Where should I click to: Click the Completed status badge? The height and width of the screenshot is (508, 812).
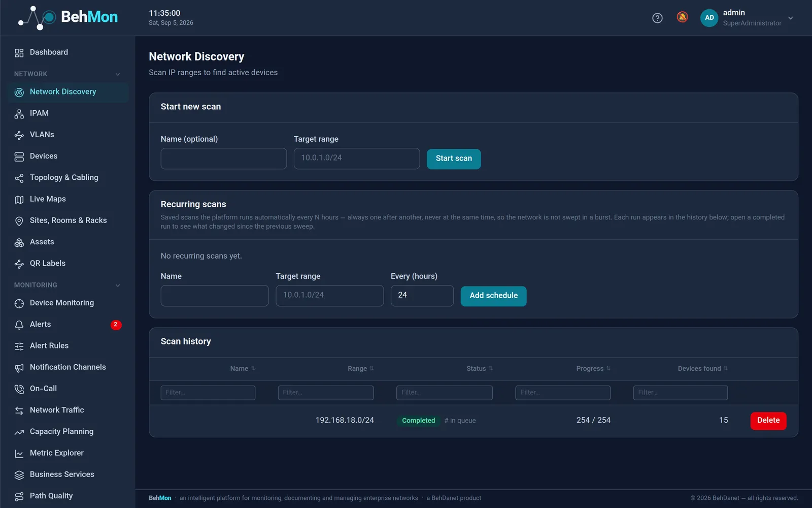tap(419, 421)
